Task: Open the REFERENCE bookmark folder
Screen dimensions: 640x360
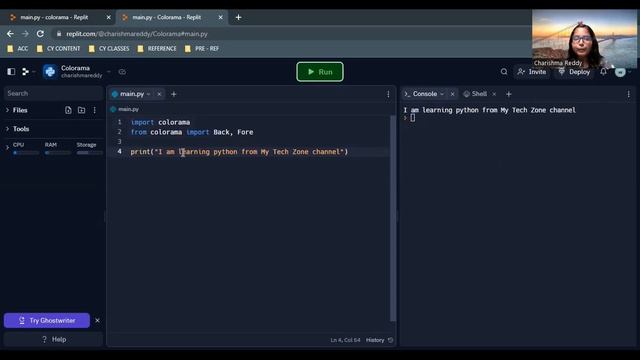Action: coord(157,49)
